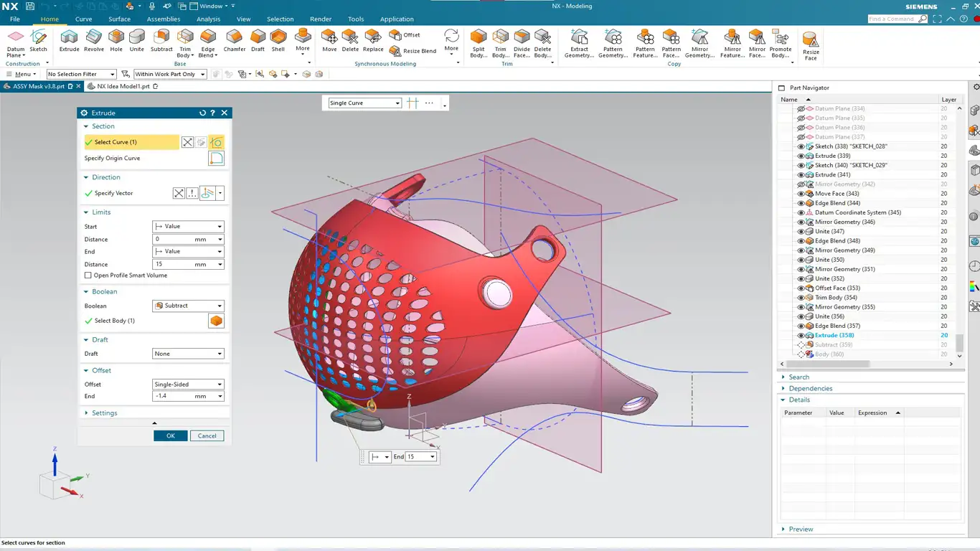Viewport: 980px width, 551px height.
Task: Open the Boolean Subtract dropdown
Action: coord(188,306)
